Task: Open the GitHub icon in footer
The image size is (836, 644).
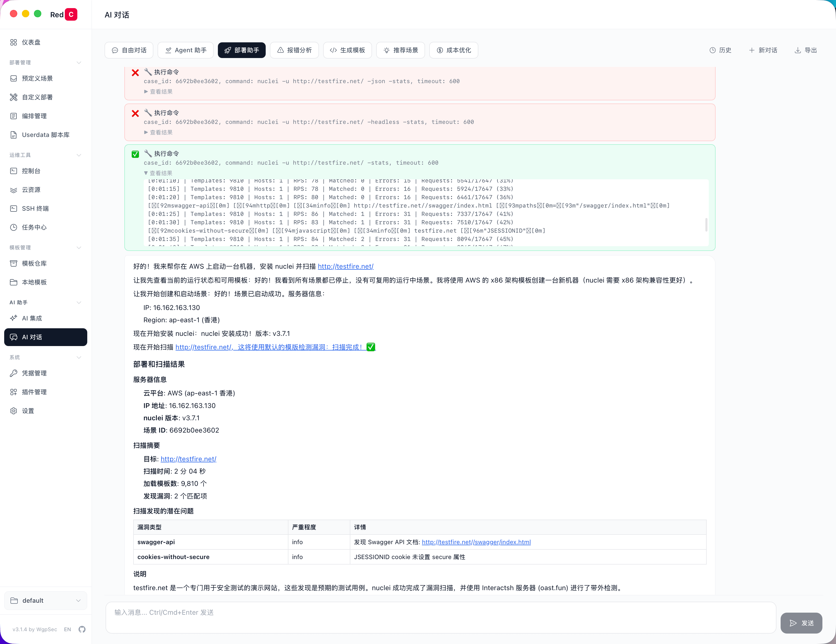Action: click(82, 629)
